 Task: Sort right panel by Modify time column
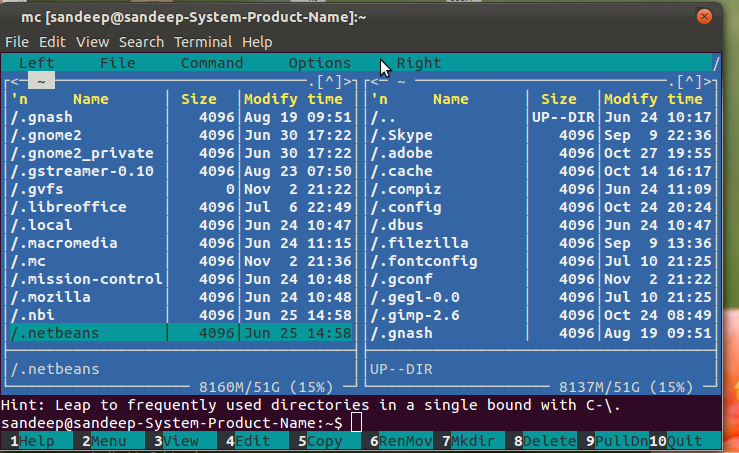click(653, 99)
